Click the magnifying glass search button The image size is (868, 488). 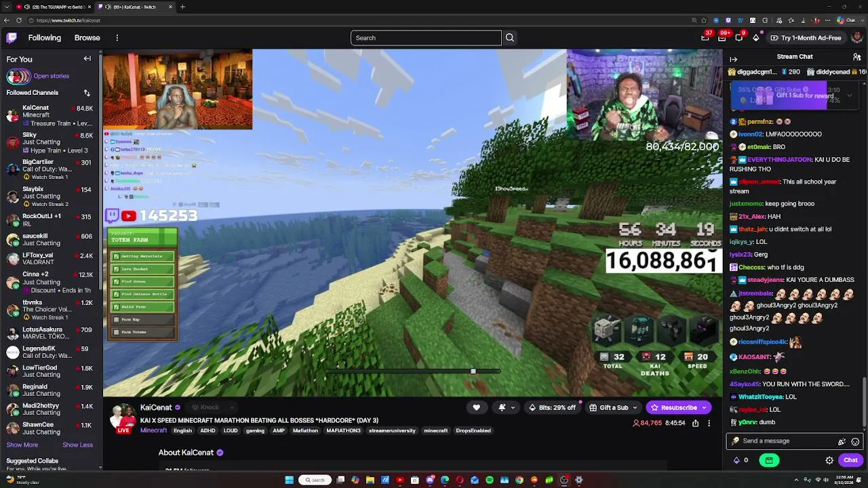pos(510,38)
